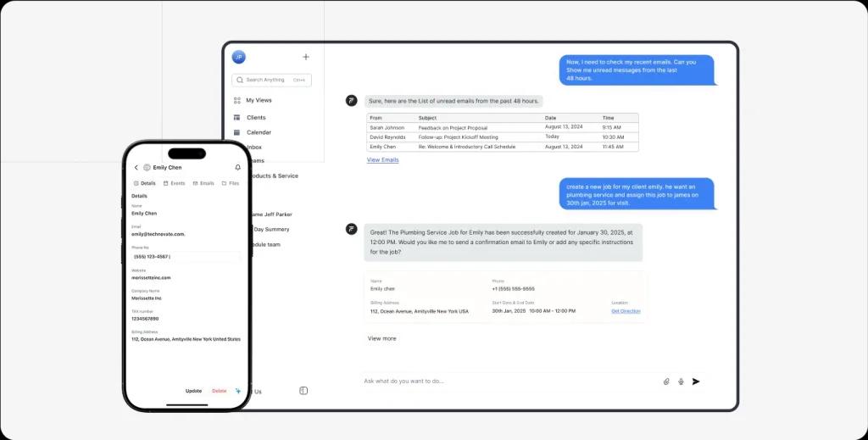
Task: Open the Files tab on phone
Action: click(231, 183)
